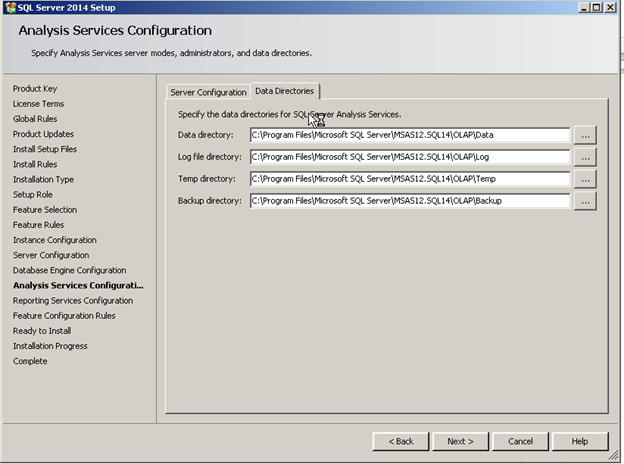Screen dimensions: 624x464
Task: Browse for the Temp directory folder
Action: click(x=585, y=179)
